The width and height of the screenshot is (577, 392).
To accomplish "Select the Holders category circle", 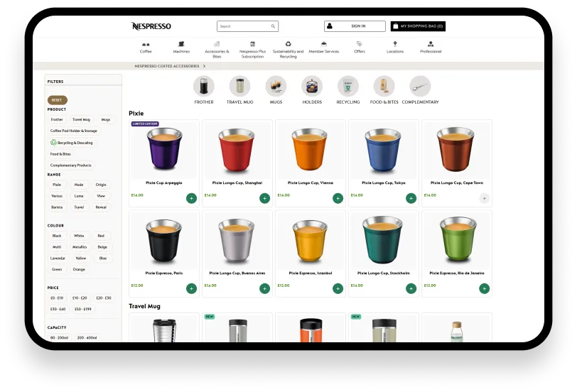I will (x=312, y=86).
